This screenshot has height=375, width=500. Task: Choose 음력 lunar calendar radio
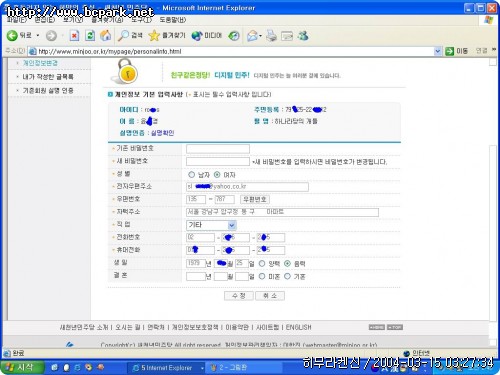point(287,263)
